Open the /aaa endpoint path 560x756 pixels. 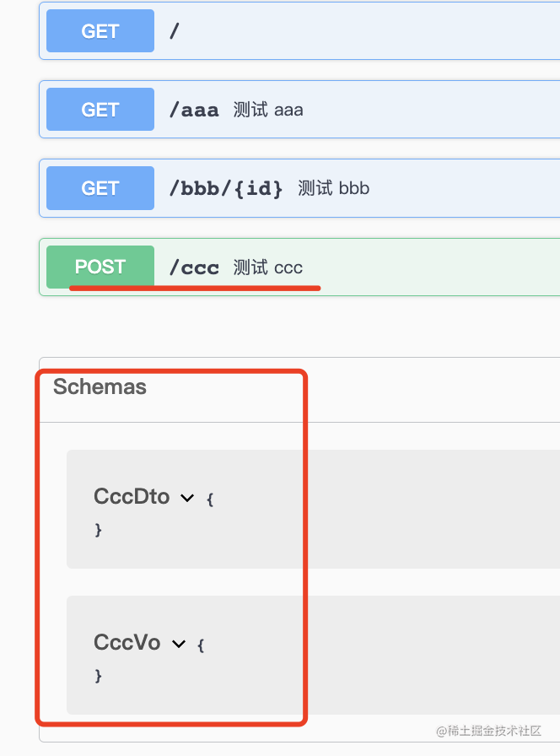(194, 110)
